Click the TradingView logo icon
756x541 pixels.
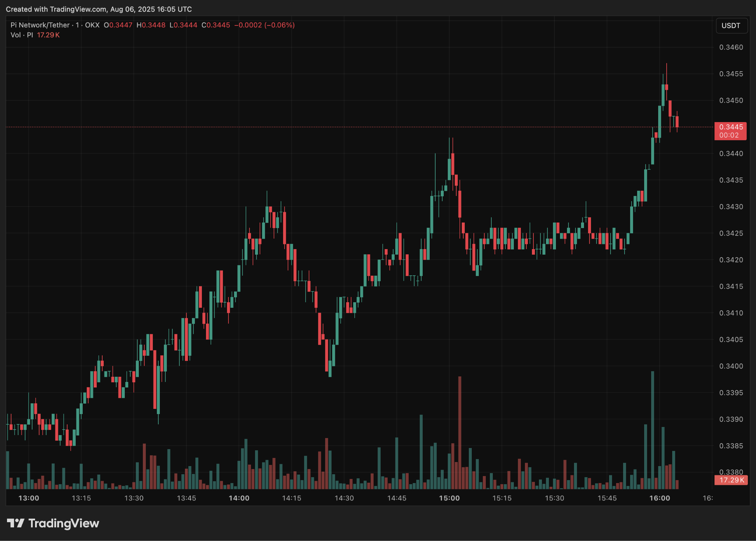16,523
